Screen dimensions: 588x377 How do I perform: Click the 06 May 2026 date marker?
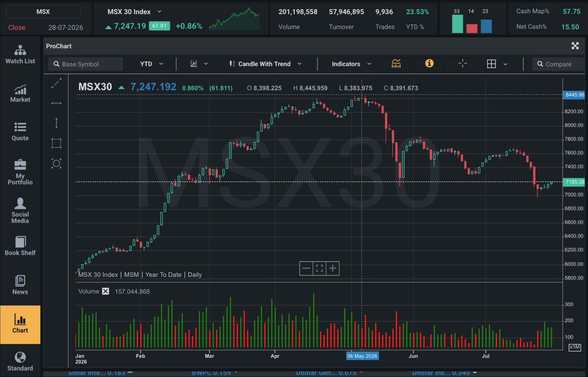(x=362, y=356)
